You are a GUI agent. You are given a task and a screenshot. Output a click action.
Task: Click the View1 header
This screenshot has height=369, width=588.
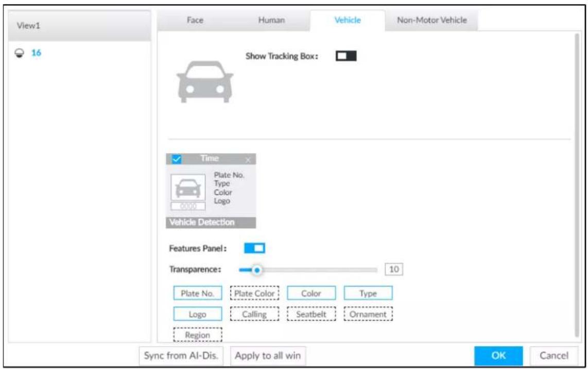pos(79,26)
